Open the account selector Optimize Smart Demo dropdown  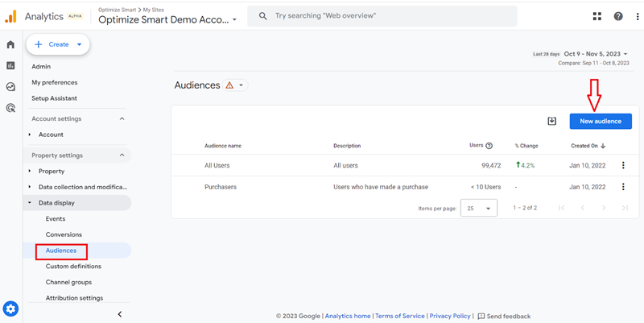point(167,19)
